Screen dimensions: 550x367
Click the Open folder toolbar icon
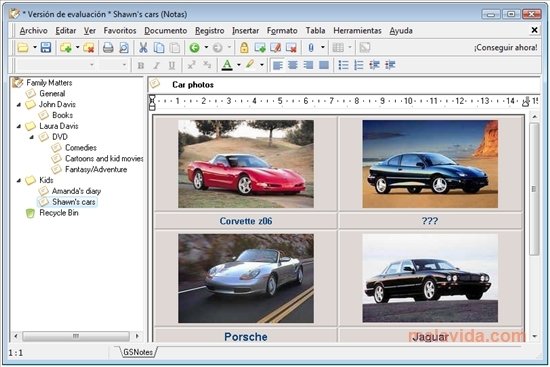tap(23, 47)
